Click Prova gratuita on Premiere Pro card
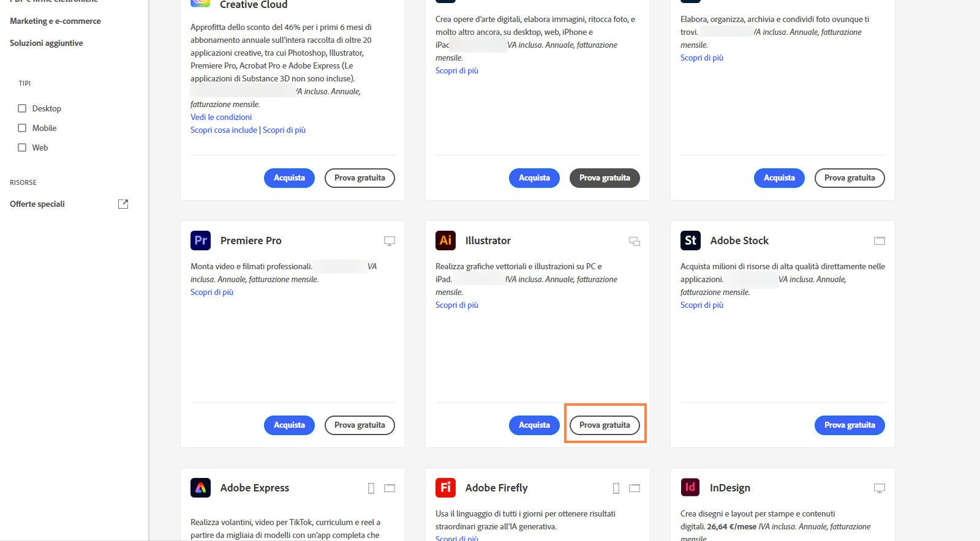The image size is (980, 541). click(x=360, y=425)
